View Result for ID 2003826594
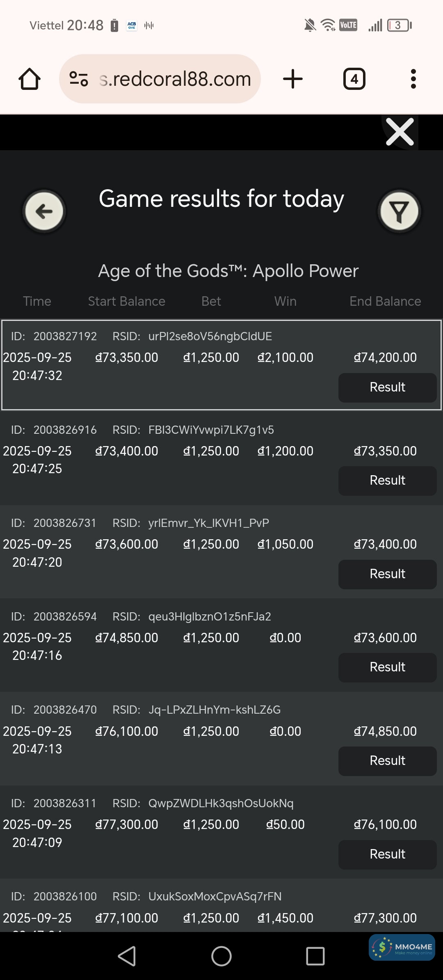Viewport: 443px width, 980px height. (387, 667)
